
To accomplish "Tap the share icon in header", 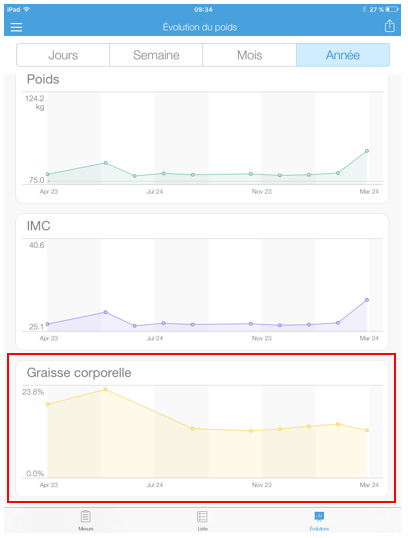I will 389,26.
